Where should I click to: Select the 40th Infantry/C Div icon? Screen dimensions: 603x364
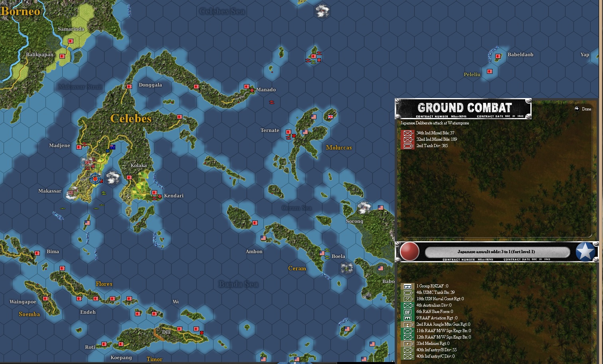(407, 356)
